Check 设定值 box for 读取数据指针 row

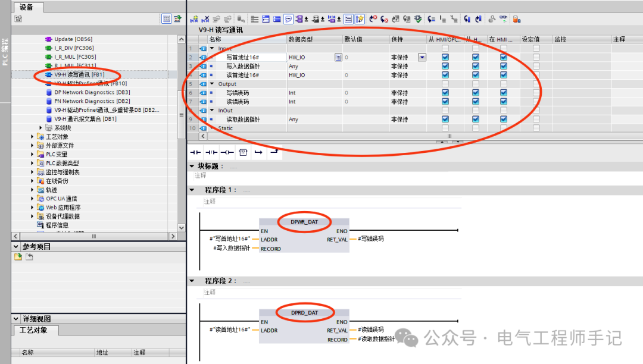(x=536, y=119)
